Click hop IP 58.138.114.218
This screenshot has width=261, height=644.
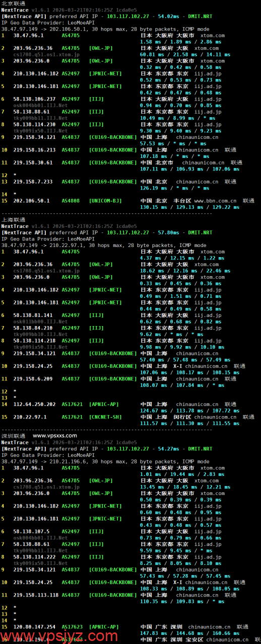tap(34, 341)
